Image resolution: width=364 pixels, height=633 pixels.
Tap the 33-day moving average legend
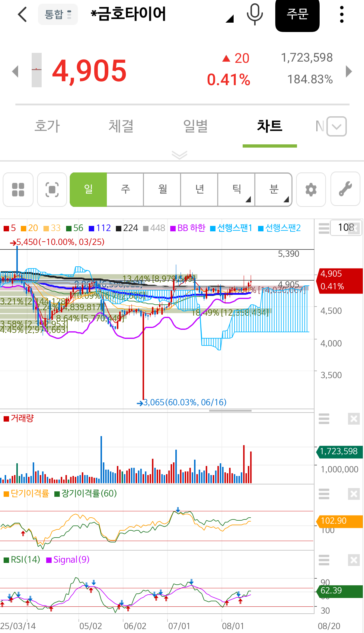click(52, 228)
